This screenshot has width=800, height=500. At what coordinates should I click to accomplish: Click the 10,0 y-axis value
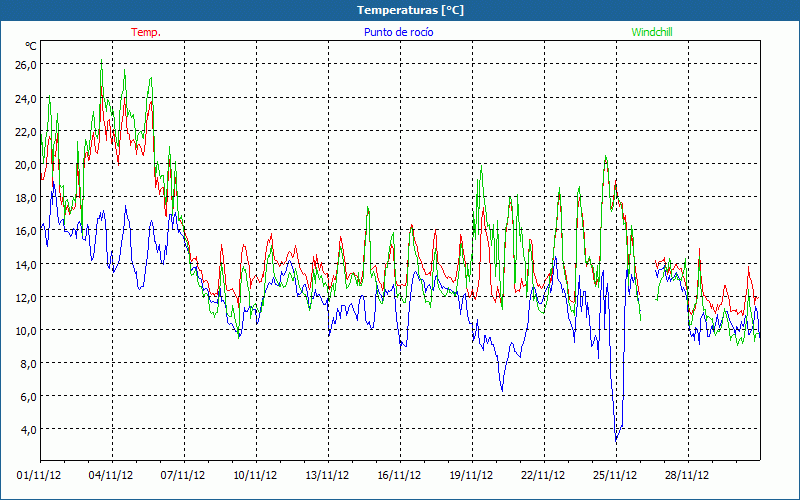pyautogui.click(x=26, y=331)
